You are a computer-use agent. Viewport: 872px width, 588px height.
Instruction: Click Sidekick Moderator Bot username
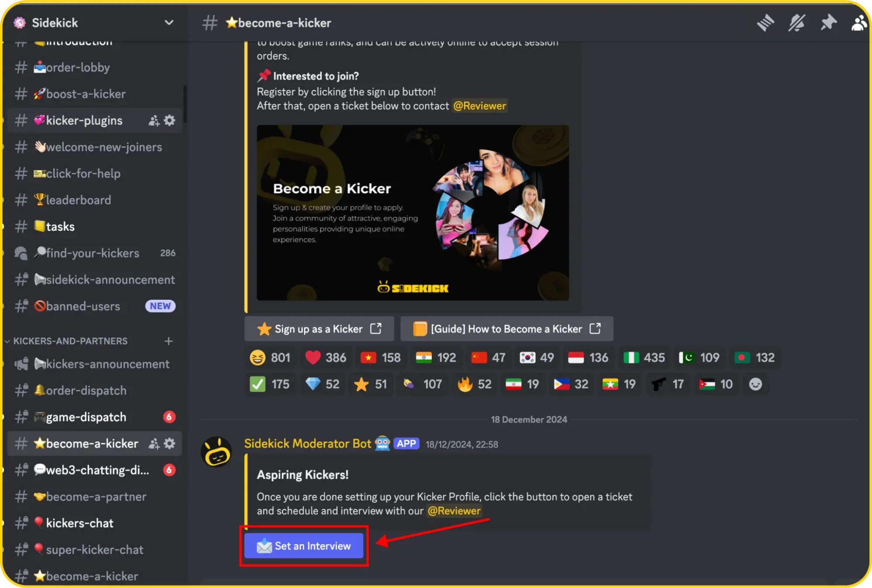(x=308, y=444)
